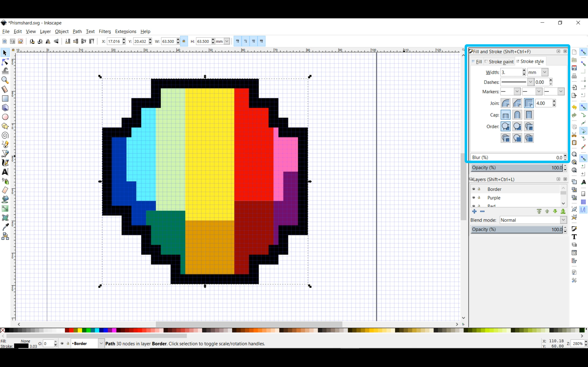Viewport: 588px width, 367px height.
Task: Select the Star and polygon tool
Action: (5, 126)
